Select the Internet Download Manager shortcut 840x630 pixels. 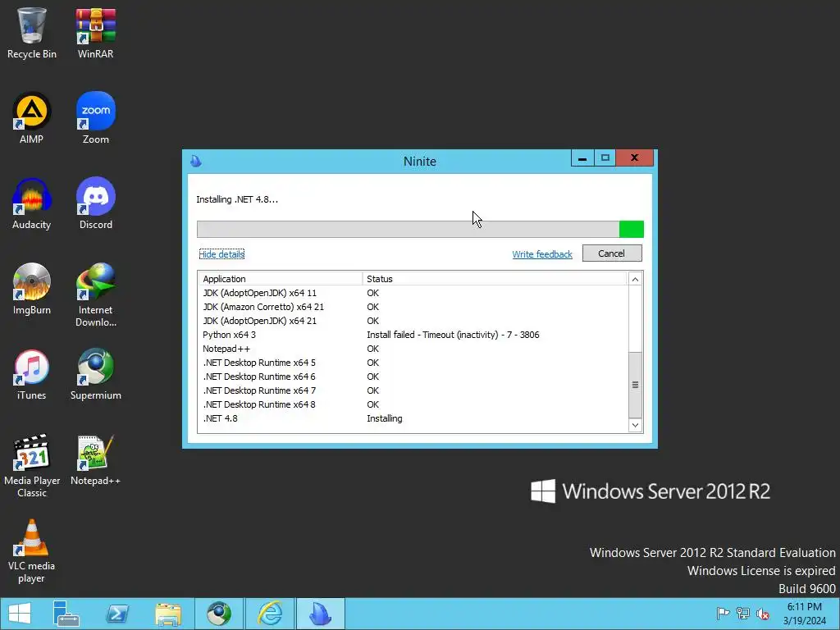[x=95, y=295]
